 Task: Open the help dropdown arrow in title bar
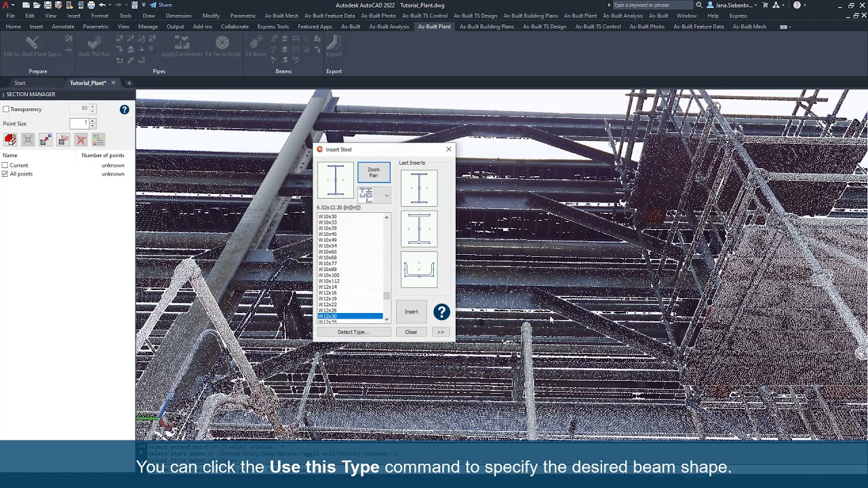click(805, 5)
